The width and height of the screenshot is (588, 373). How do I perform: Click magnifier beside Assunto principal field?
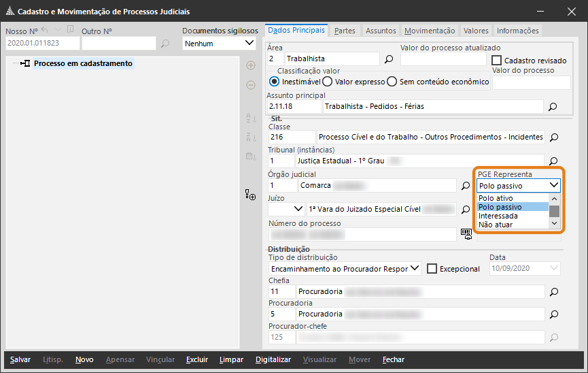553,107
